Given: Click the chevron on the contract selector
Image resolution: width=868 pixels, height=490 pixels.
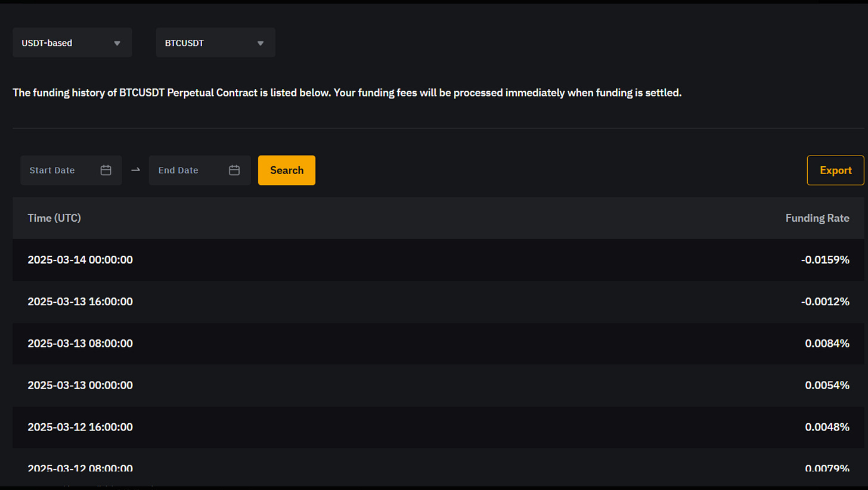Looking at the screenshot, I should [x=260, y=42].
